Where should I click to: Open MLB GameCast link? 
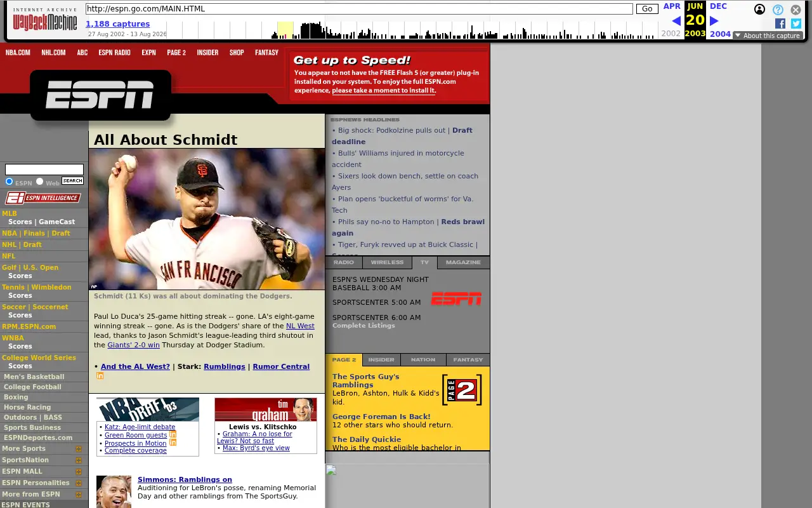click(57, 222)
